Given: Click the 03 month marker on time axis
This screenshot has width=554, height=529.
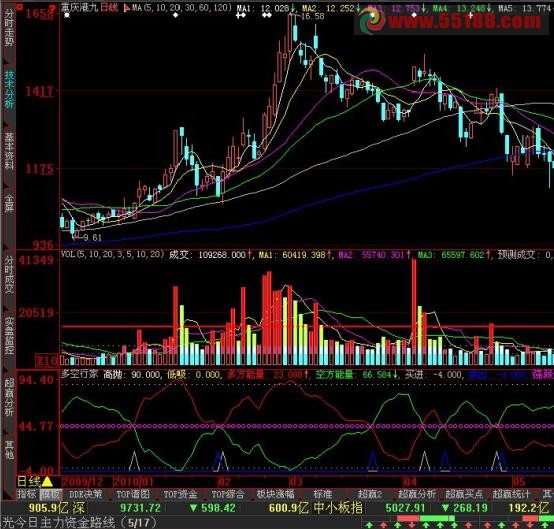Looking at the screenshot, I should (x=295, y=482).
